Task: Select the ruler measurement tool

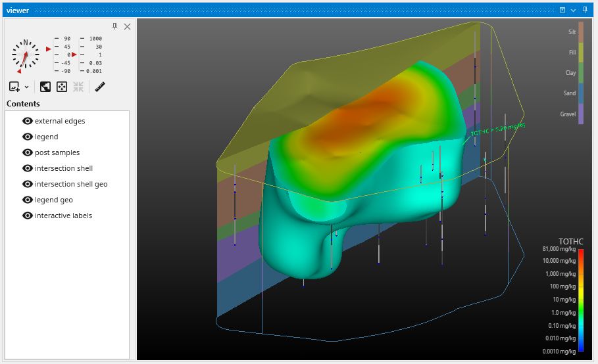Action: tap(101, 87)
